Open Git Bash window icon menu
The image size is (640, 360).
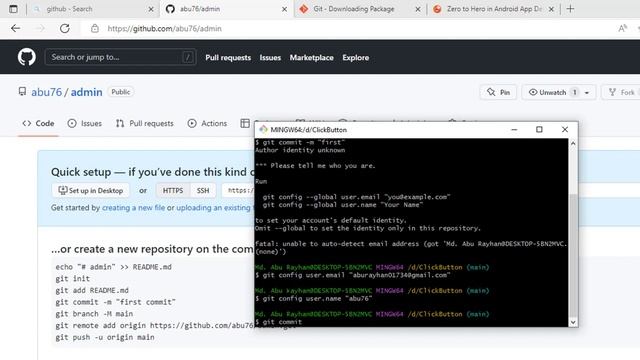click(263, 129)
